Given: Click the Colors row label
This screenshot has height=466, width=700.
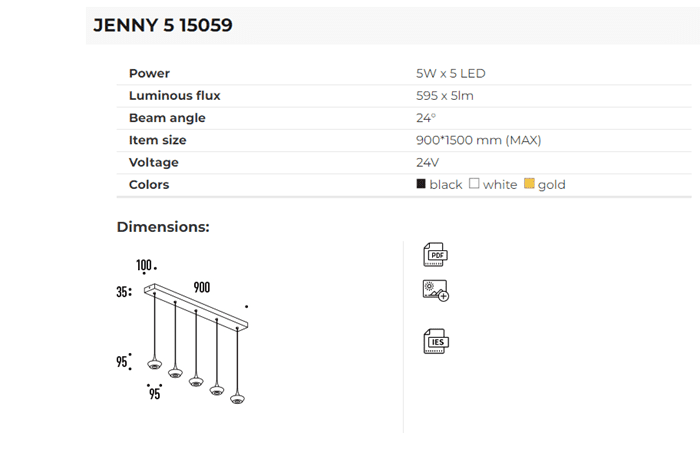Looking at the screenshot, I should (149, 185).
